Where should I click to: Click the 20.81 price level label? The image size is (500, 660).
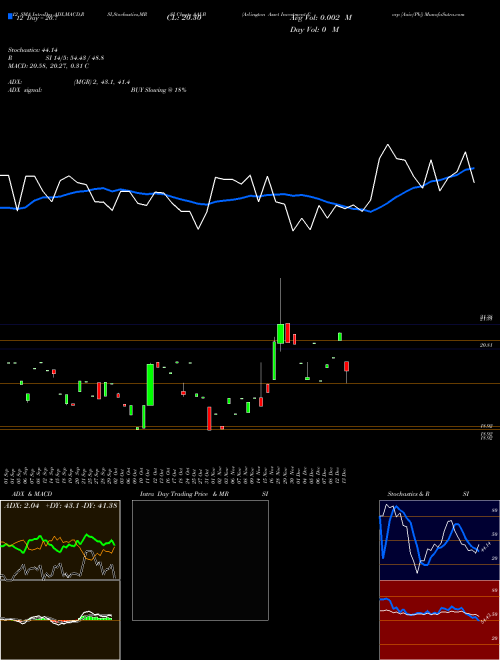pyautogui.click(x=486, y=345)
